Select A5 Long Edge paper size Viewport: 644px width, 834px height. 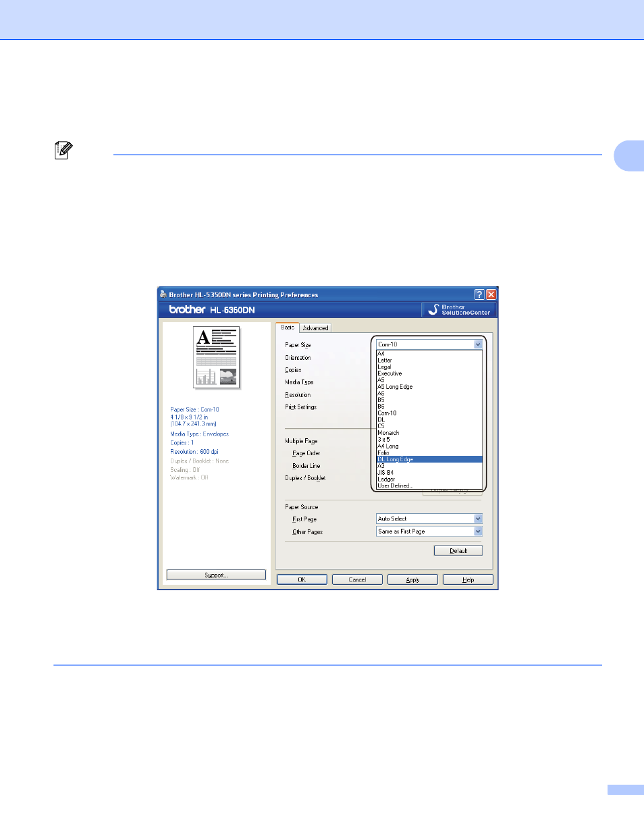pos(429,387)
